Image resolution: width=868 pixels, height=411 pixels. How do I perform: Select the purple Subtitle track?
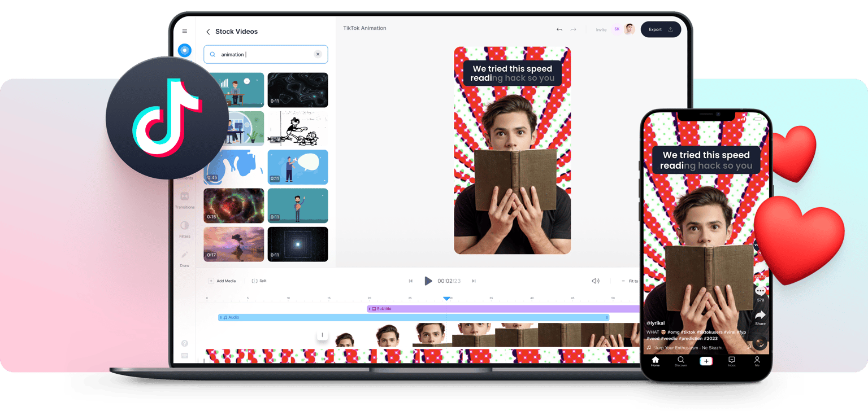(x=503, y=309)
